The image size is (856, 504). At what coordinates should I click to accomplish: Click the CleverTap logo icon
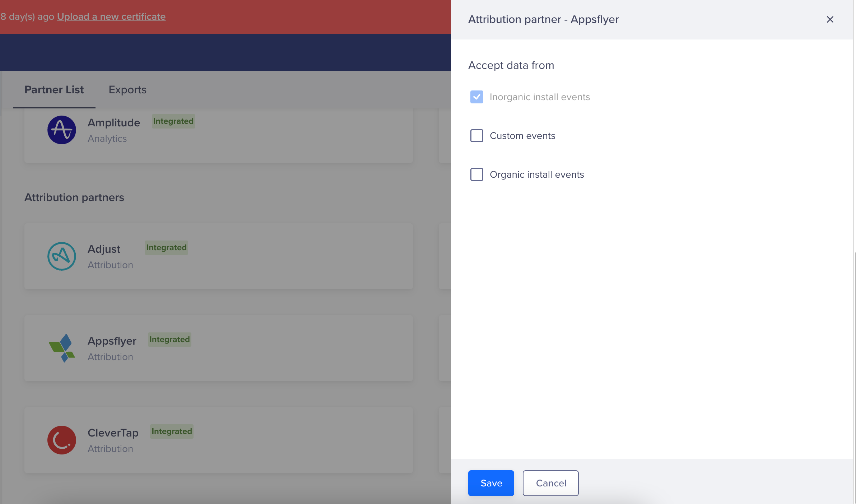62,440
